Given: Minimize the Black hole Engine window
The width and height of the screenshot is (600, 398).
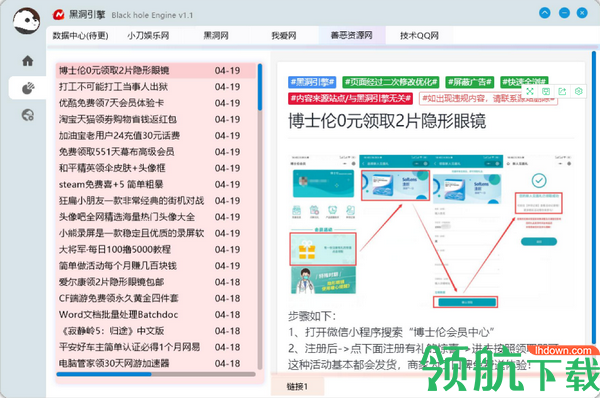Looking at the screenshot, I should click(x=564, y=13).
